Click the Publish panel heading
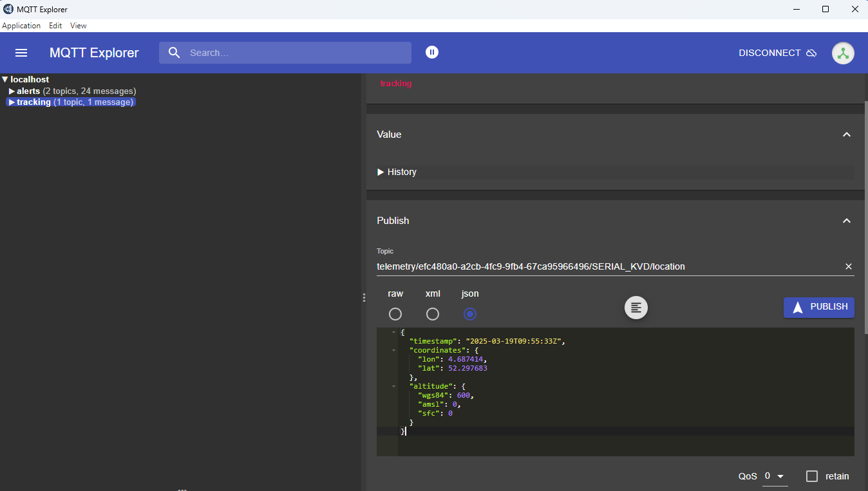Viewport: 868px width, 491px height. (393, 221)
